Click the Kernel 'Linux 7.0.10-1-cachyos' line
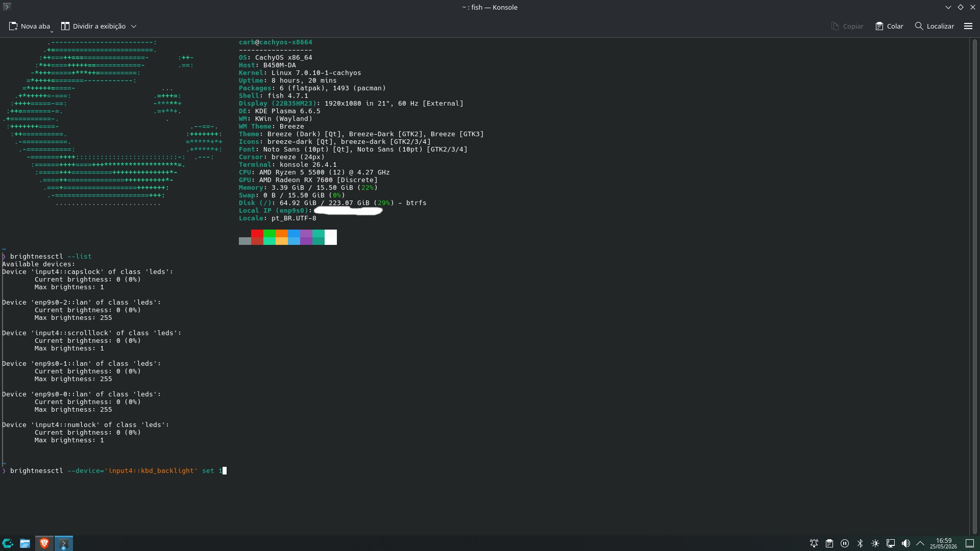The image size is (980, 551). pyautogui.click(x=300, y=73)
